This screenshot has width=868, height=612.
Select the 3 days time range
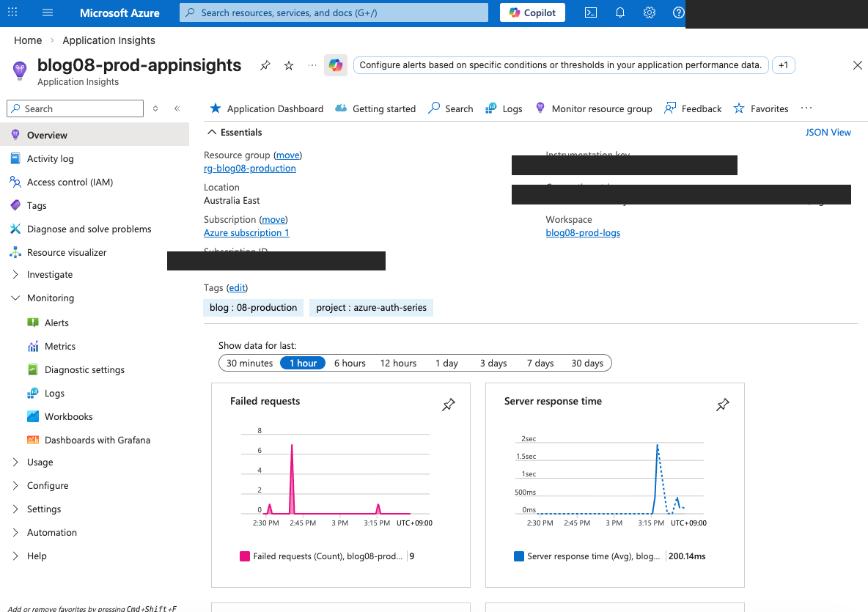(x=493, y=363)
